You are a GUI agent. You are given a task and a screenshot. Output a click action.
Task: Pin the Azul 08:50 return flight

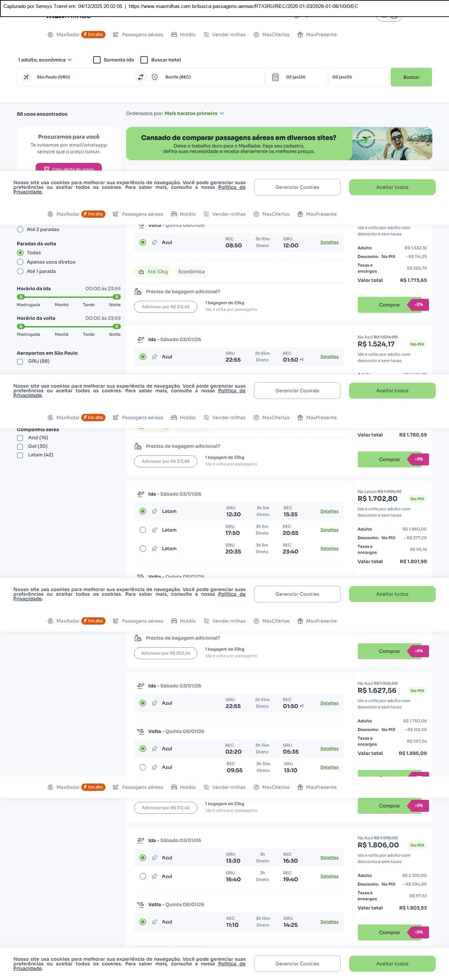point(154,242)
